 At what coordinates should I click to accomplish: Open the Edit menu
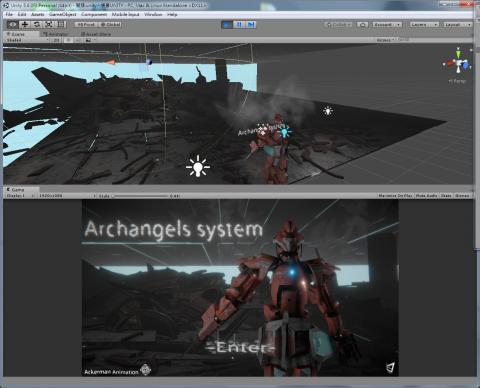tap(22, 14)
